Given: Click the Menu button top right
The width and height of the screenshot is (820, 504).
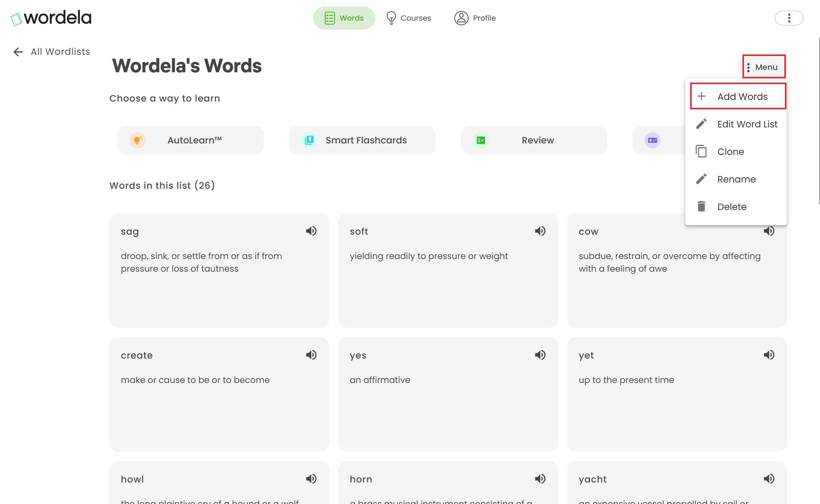Looking at the screenshot, I should click(763, 67).
